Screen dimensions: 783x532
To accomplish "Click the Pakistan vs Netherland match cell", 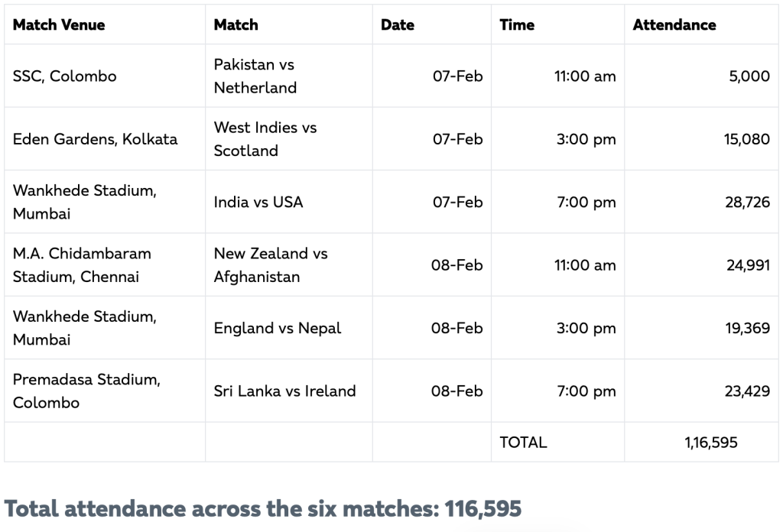I will tap(255, 76).
